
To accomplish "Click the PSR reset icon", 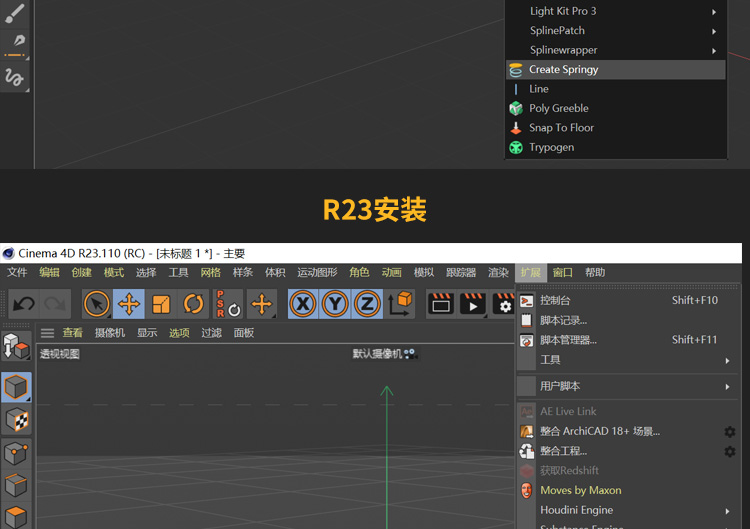I will pyautogui.click(x=228, y=304).
